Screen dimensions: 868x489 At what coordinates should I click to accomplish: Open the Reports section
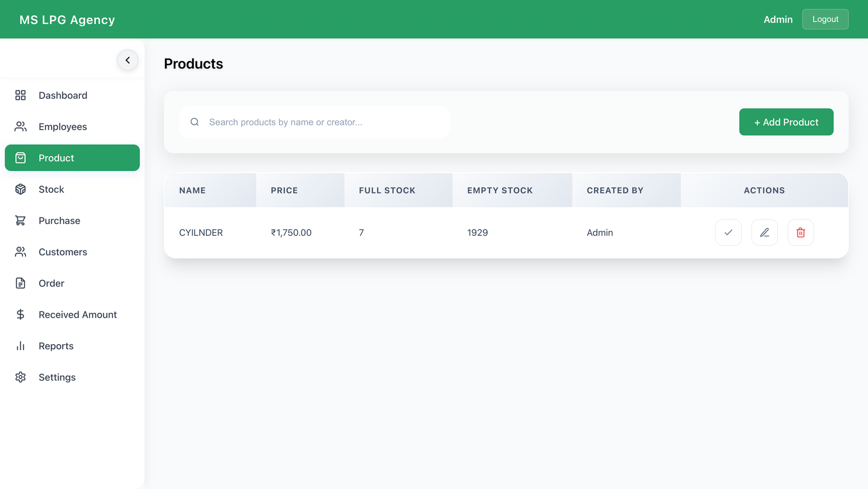coord(72,346)
